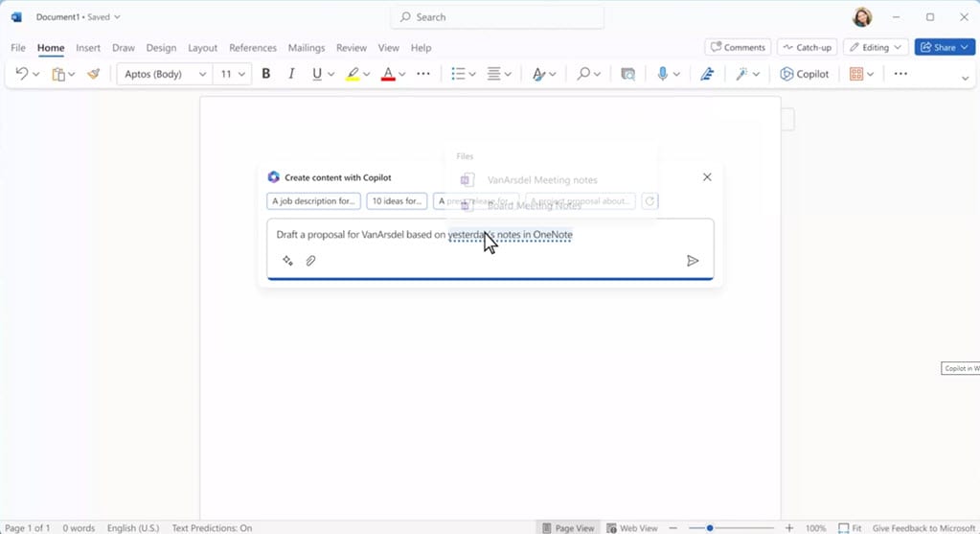Switch to the Design tab

click(x=161, y=48)
